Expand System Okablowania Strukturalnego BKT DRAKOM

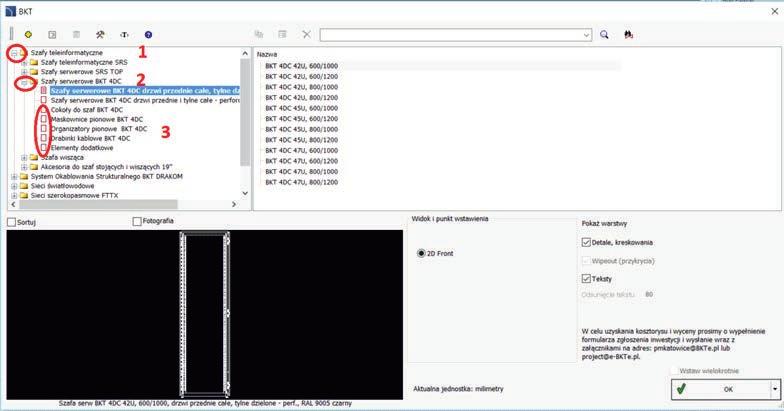(14, 176)
